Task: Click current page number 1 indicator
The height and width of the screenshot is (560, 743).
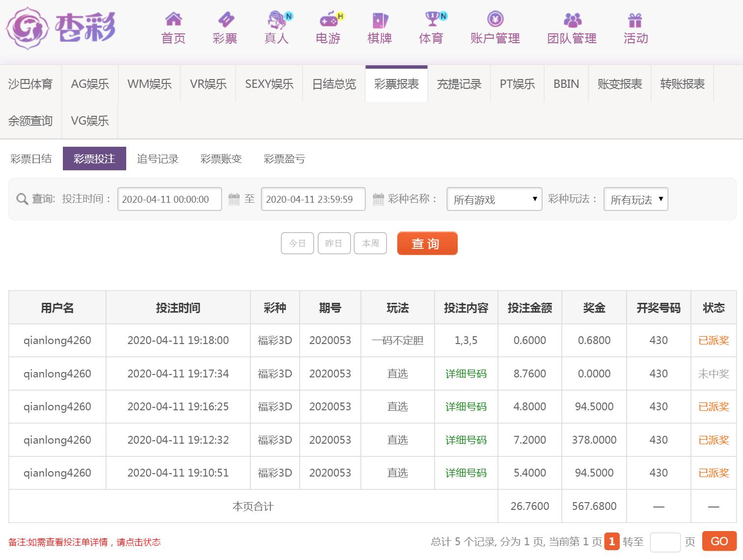Action: 612,541
